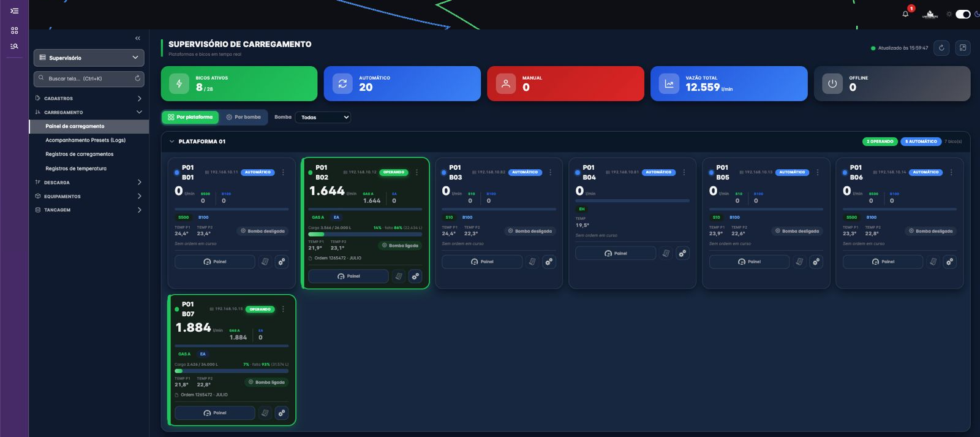980x437 pixels.
Task: Expand the Tancagem menu section
Action: tap(89, 210)
